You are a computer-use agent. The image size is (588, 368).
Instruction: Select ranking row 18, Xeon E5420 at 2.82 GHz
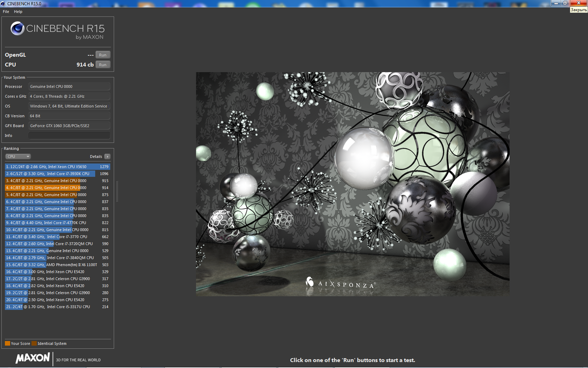(x=57, y=286)
